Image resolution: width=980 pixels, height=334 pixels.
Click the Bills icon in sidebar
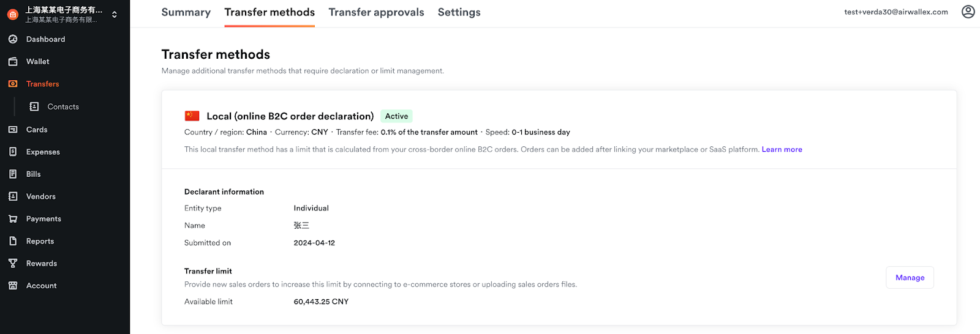13,174
